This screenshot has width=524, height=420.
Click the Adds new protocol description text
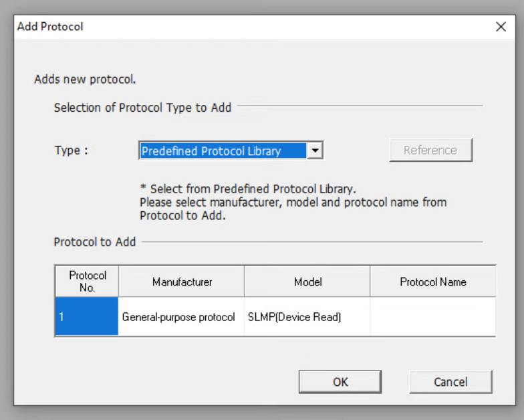85,79
